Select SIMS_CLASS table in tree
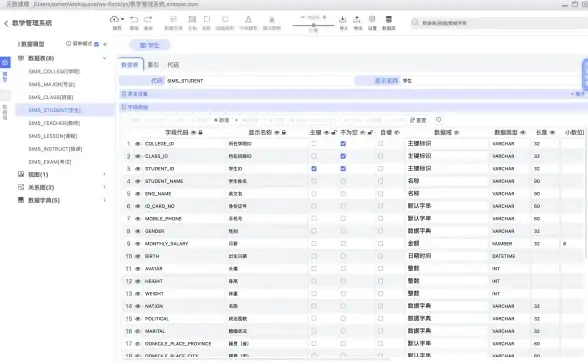The width and height of the screenshot is (588, 363). coord(51,97)
